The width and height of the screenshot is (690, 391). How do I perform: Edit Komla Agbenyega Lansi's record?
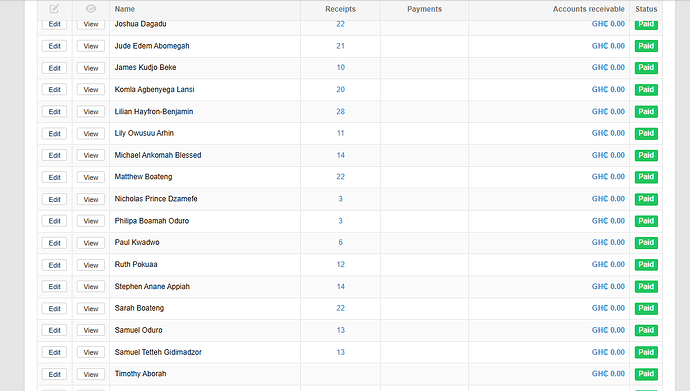click(54, 89)
